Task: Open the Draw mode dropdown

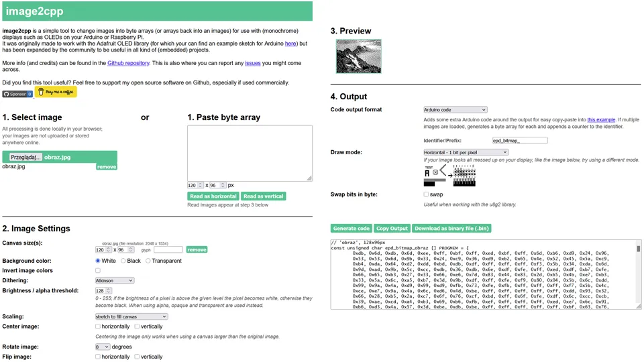Action: pyautogui.click(x=466, y=152)
